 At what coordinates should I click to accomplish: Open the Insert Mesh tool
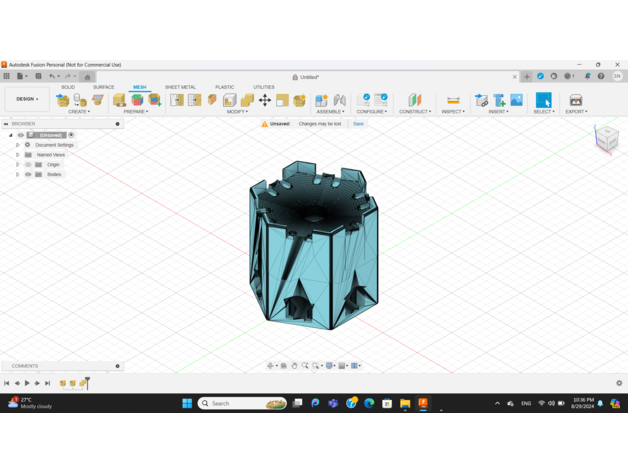(481, 100)
